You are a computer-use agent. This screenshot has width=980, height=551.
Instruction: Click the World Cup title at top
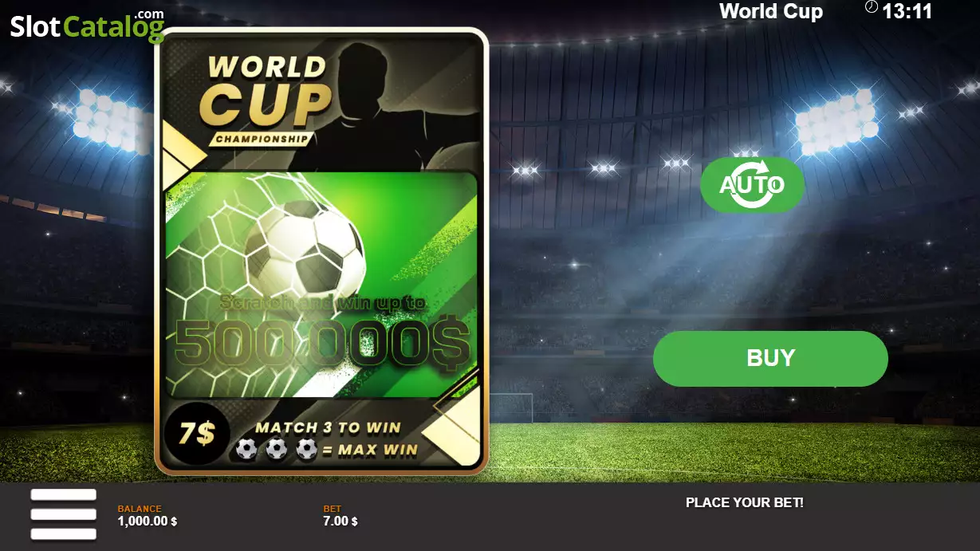tap(770, 11)
